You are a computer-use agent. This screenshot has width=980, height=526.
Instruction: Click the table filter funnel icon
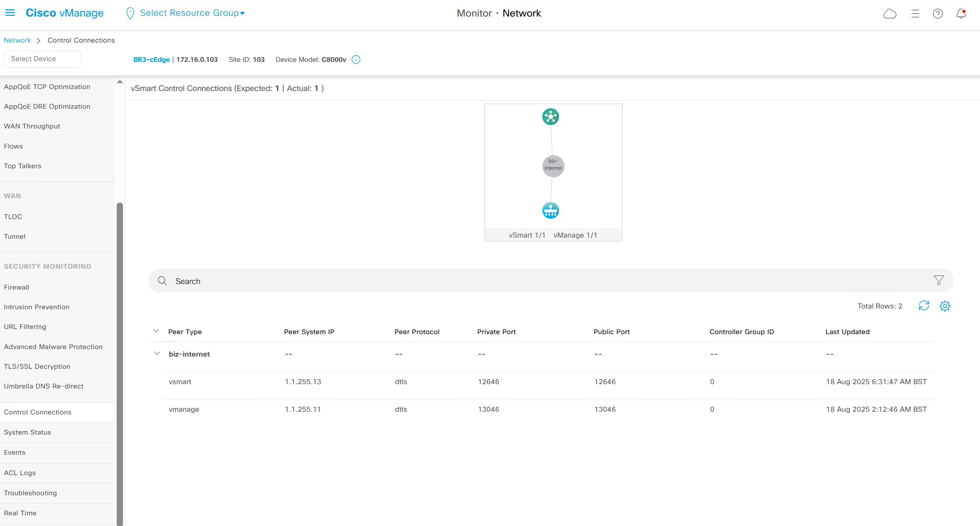click(x=939, y=280)
